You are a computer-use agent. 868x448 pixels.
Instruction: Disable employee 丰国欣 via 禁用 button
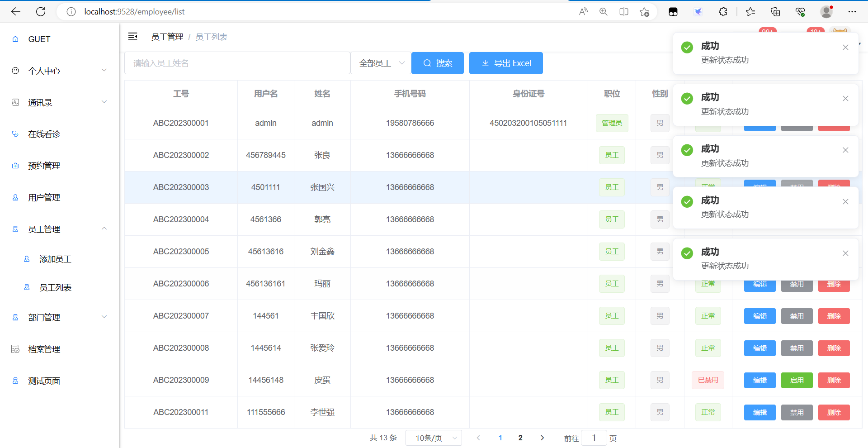tap(797, 316)
